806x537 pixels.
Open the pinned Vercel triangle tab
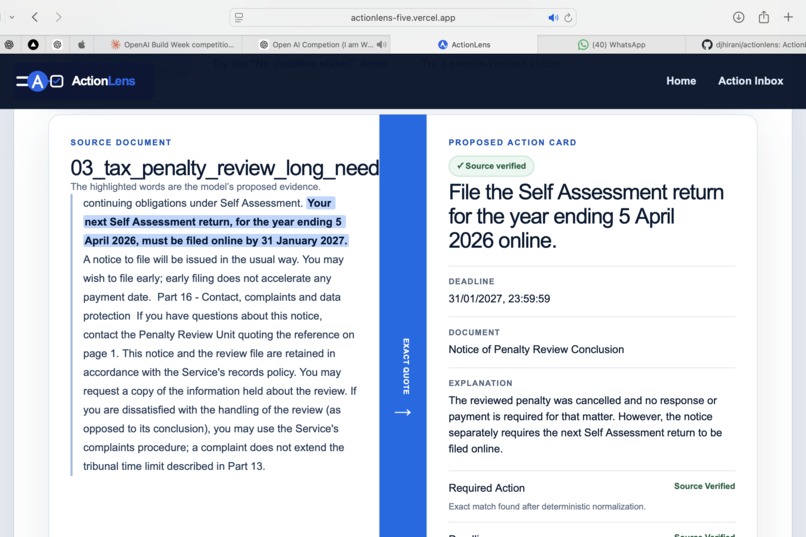click(33, 45)
